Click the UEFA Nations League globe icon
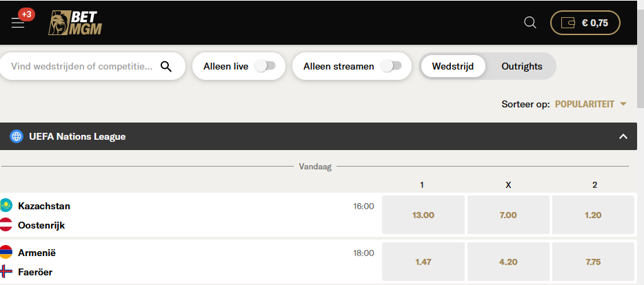Screen dimensions: 644x285 [x=17, y=136]
